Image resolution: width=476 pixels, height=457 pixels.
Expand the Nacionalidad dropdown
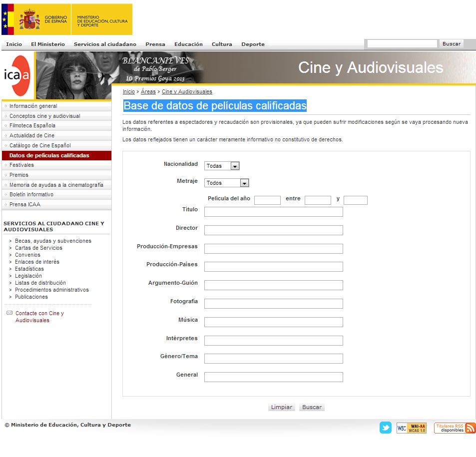222,166
